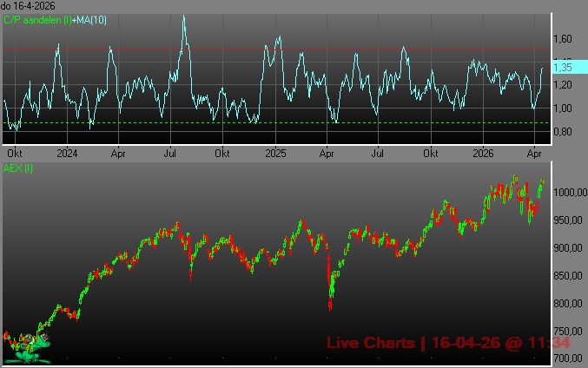Select the 2024 year label on timeline

[x=67, y=152]
